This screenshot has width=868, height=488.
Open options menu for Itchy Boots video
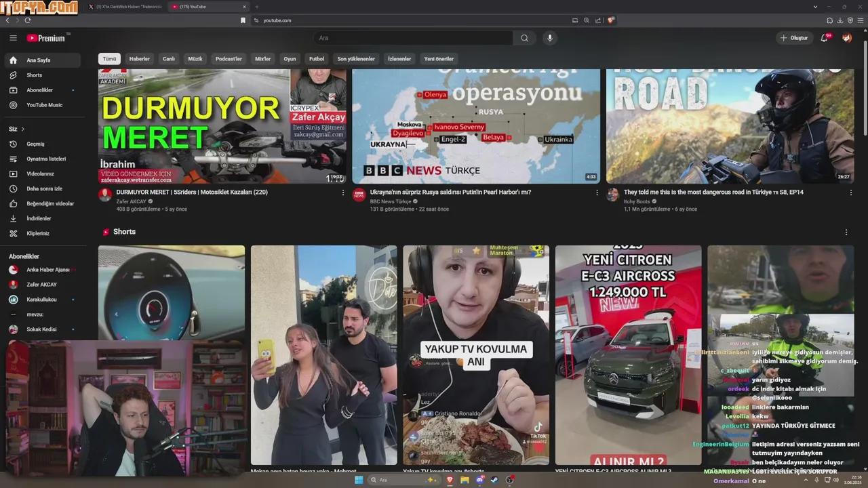851,192
